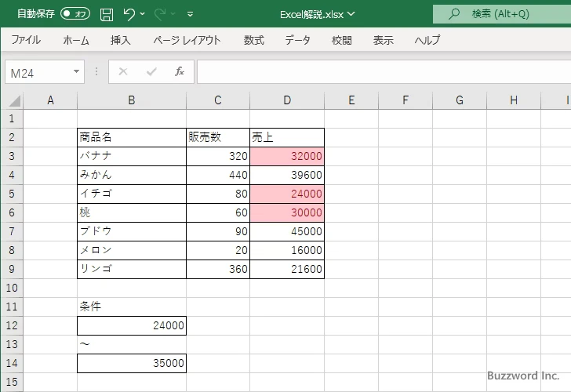Select the 45000 sales cell
Image resolution: width=571 pixels, height=392 pixels.
point(287,231)
